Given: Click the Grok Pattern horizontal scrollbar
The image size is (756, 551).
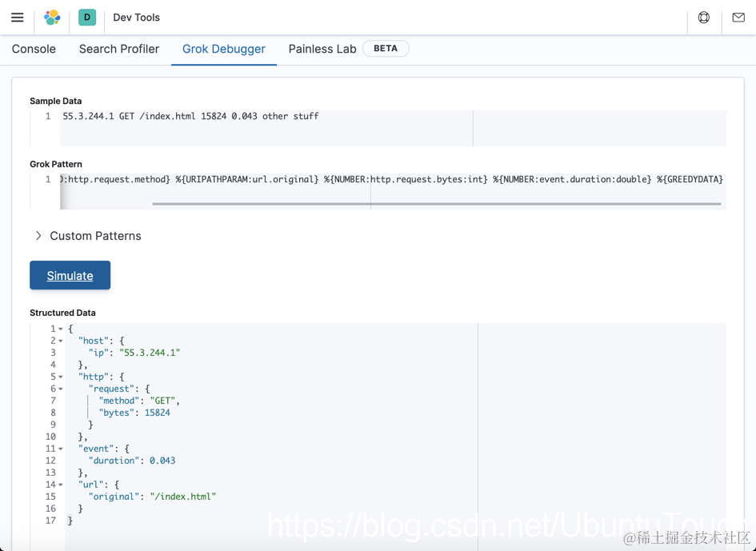Looking at the screenshot, I should point(436,204).
